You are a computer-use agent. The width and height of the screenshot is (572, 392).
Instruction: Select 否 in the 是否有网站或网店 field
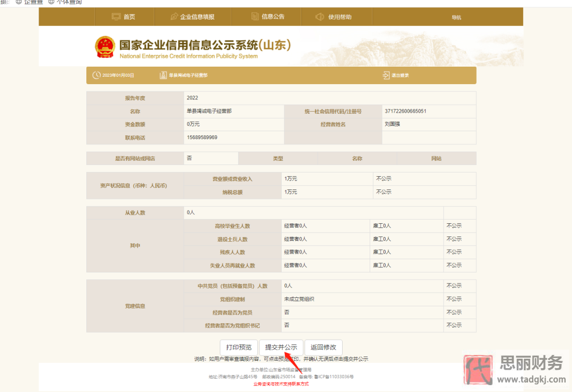point(211,158)
